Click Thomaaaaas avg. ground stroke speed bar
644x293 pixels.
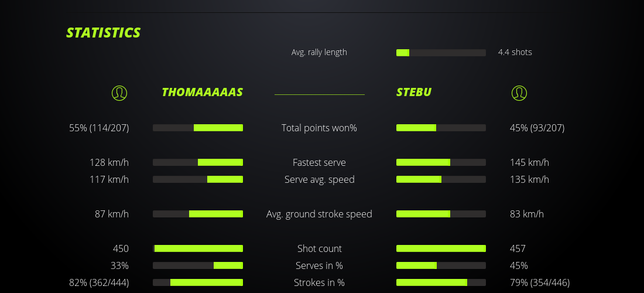[x=198, y=214]
